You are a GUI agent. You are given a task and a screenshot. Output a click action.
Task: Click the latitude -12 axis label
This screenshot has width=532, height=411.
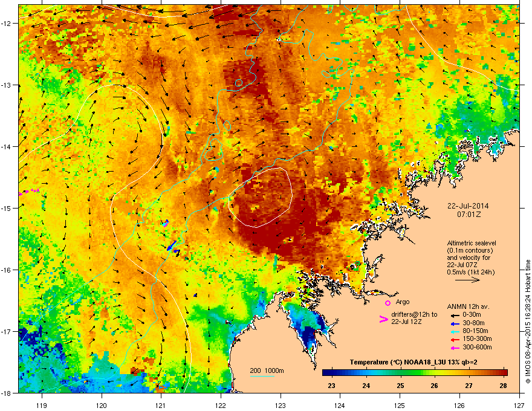click(7, 24)
